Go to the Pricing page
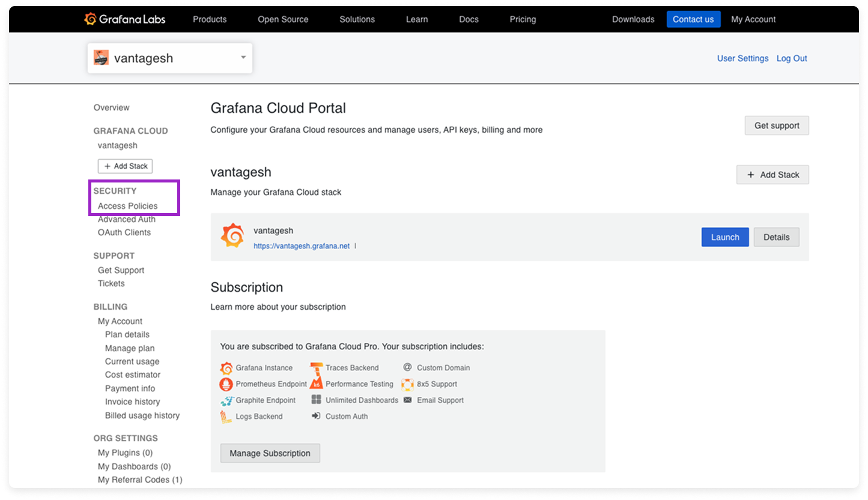The image size is (868, 500). coord(523,19)
